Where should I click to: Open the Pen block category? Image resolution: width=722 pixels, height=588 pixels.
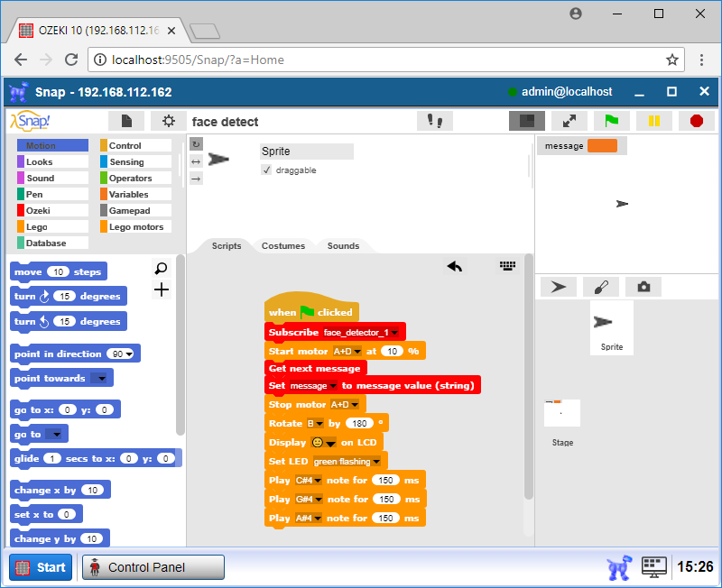(52, 194)
